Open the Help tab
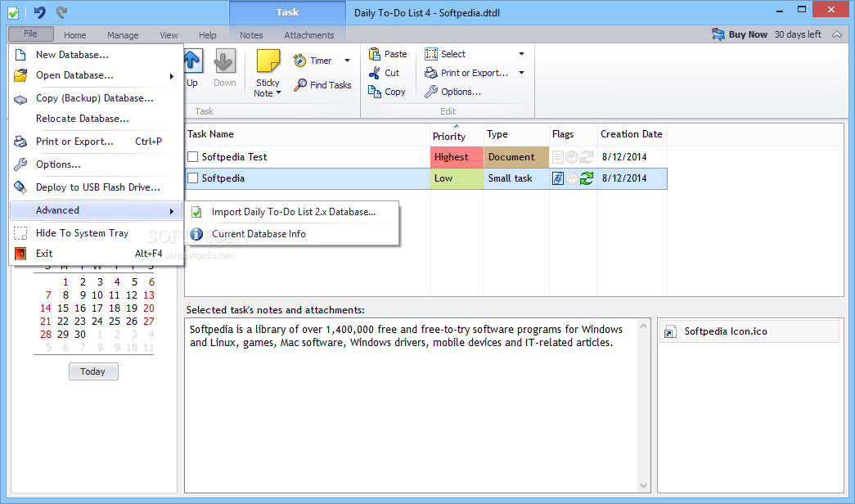 point(207,35)
